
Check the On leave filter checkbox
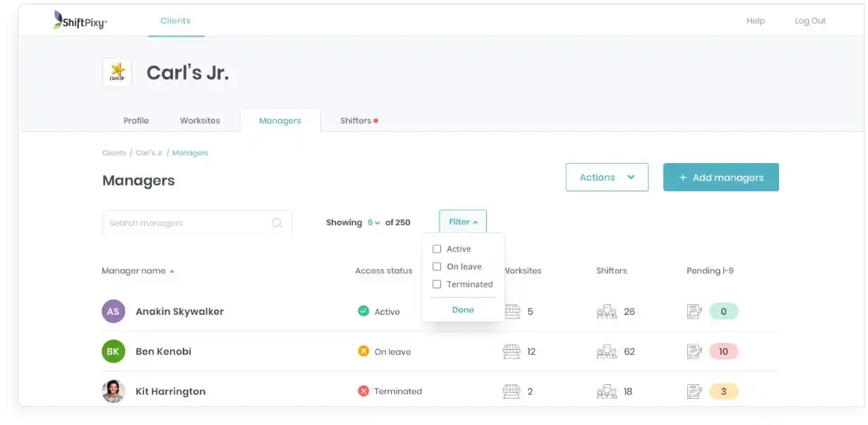[437, 267]
